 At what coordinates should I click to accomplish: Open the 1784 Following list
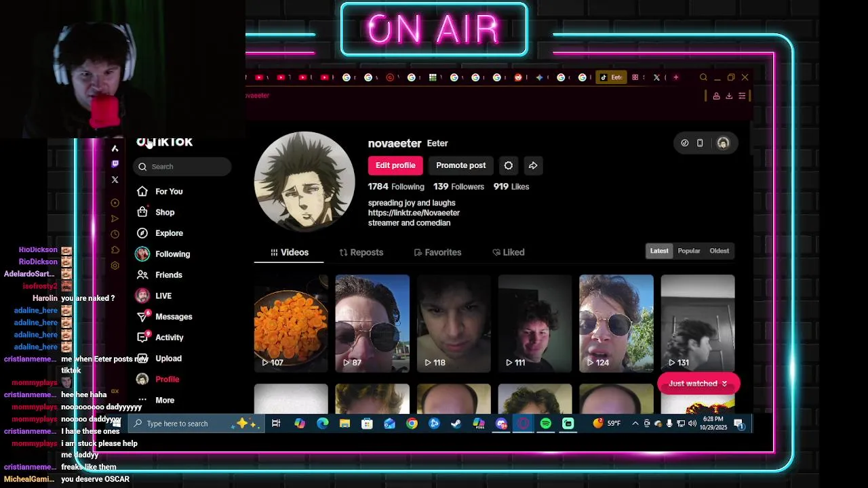(x=396, y=186)
